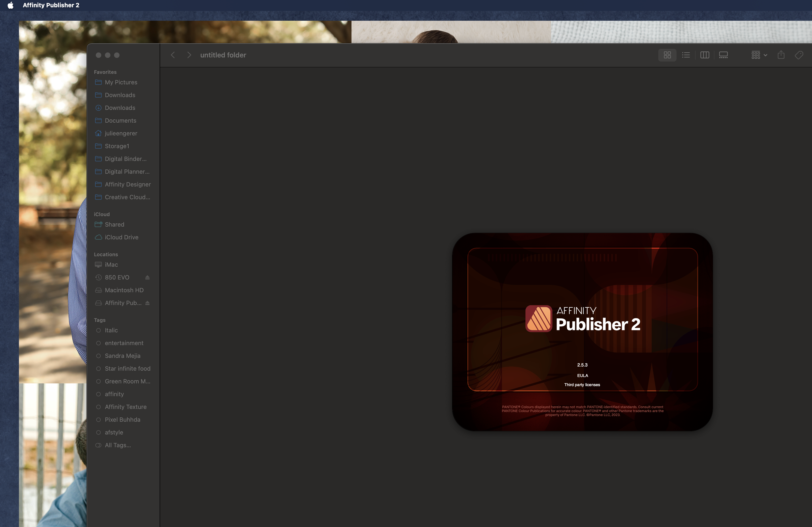Click the 2.5.3 version number
The image size is (812, 527).
(582, 365)
